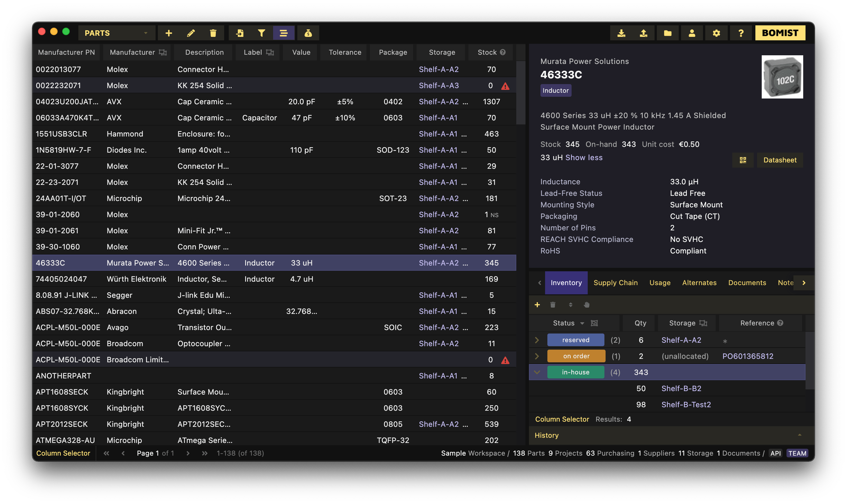Image resolution: width=847 pixels, height=504 pixels.
Task: Click the Label column filter icon
Action: 270,52
